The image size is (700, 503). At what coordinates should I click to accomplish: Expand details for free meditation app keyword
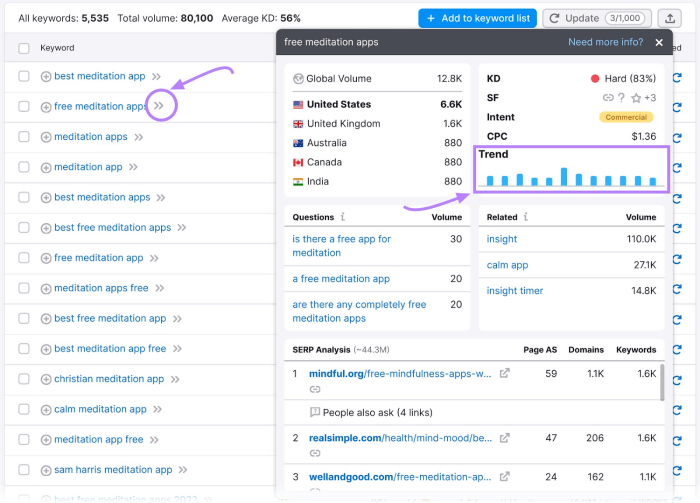[x=154, y=258]
